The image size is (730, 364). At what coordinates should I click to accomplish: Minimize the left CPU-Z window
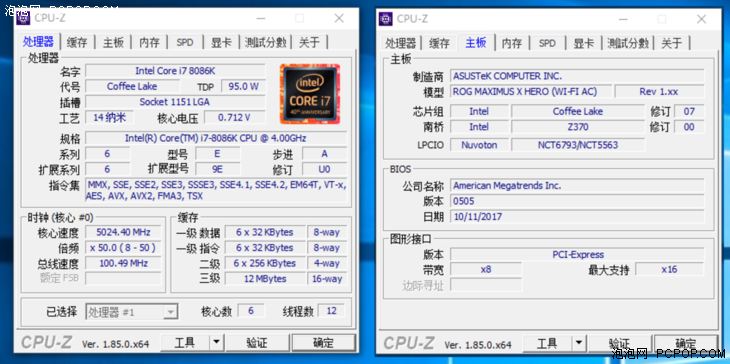(261, 19)
